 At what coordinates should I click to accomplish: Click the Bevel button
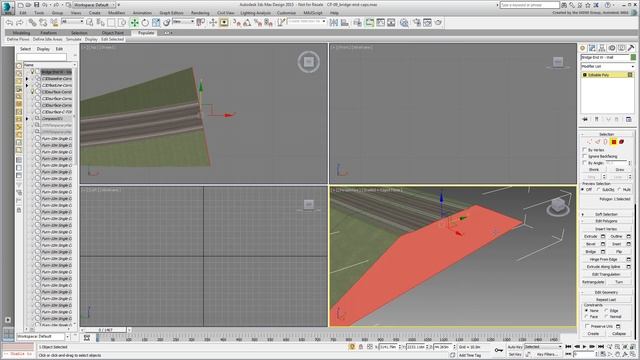click(x=591, y=244)
